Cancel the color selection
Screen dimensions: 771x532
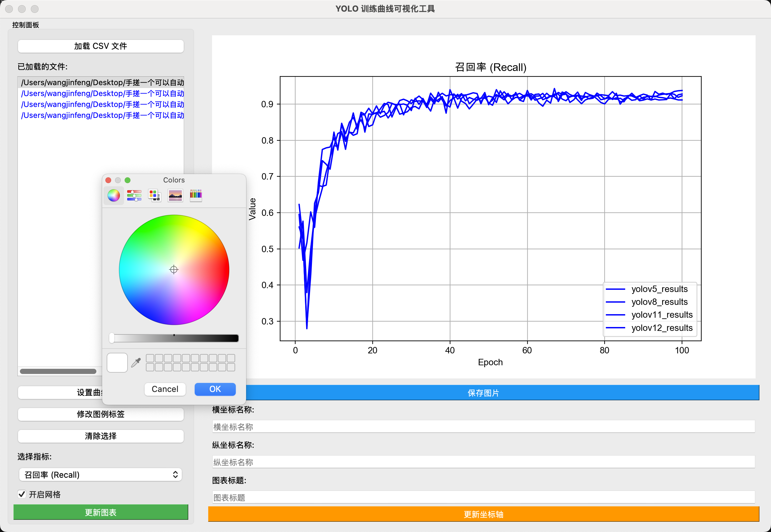[x=165, y=389]
